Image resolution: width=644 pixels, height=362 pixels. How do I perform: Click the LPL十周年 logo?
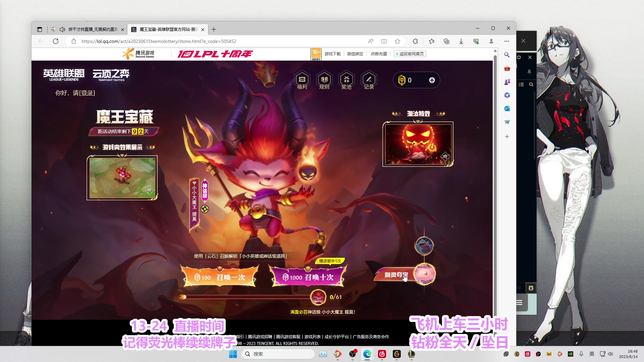pyautogui.click(x=215, y=54)
